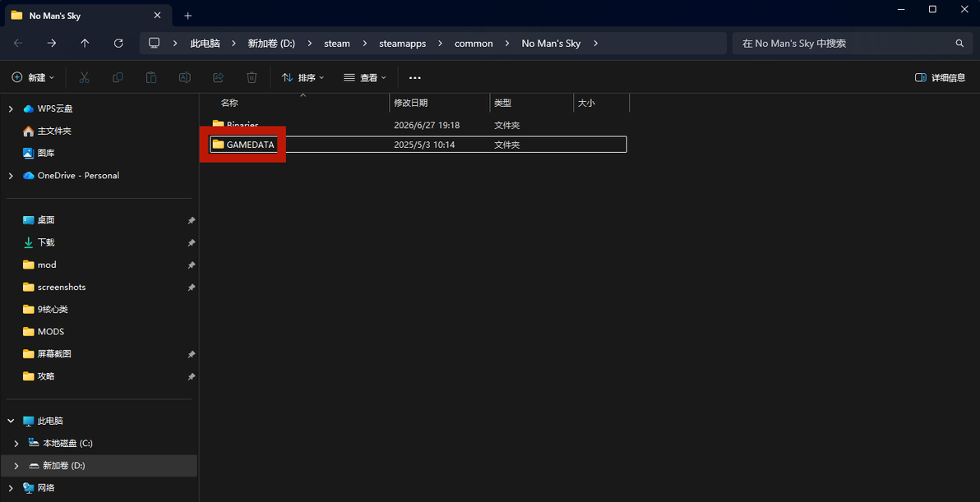Image resolution: width=980 pixels, height=502 pixels.
Task: Select the Binaries folder
Action: point(243,125)
